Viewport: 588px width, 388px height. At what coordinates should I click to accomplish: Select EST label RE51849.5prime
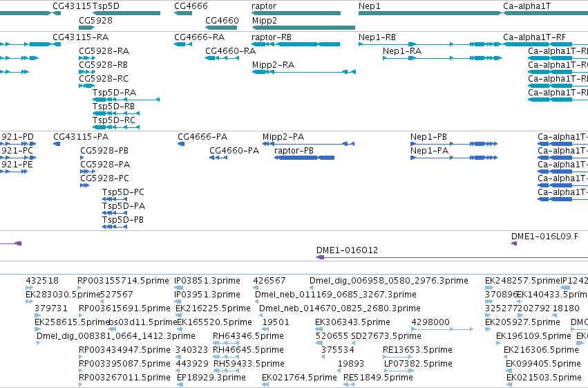379,378
